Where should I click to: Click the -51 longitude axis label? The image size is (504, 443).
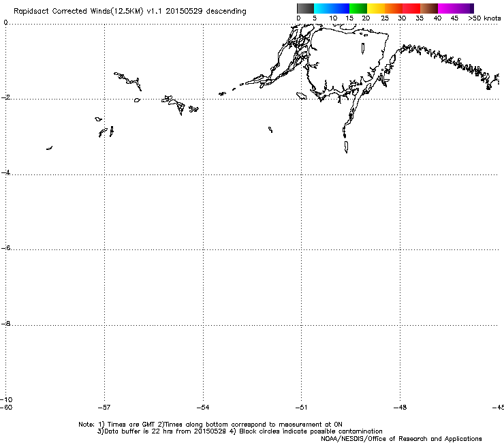(301, 408)
